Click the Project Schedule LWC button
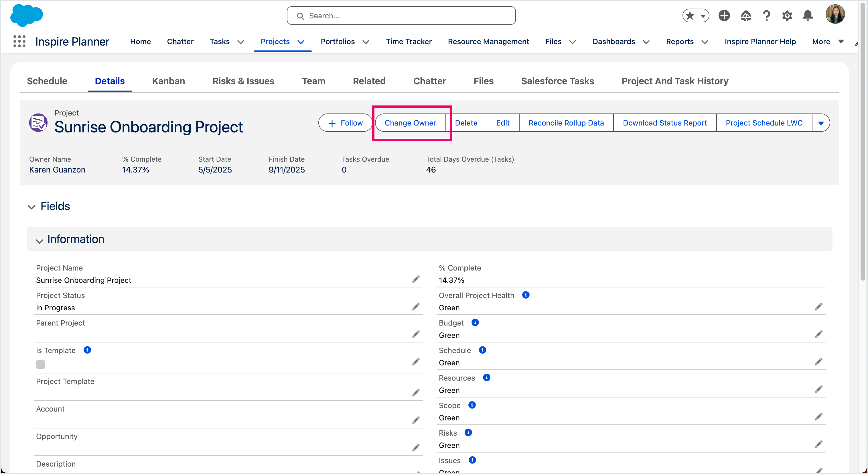 coord(764,123)
